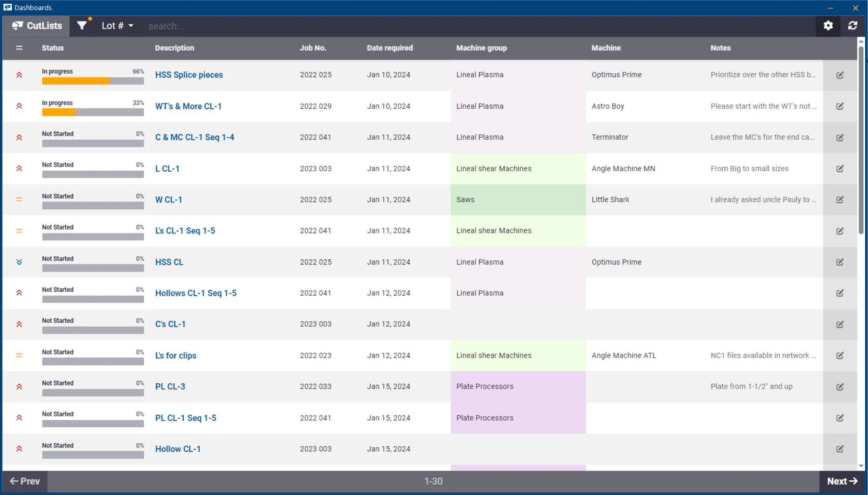Image resolution: width=868 pixels, height=495 pixels.
Task: Open C & MC CL-1 Seq 1-4 cutlist
Action: pos(195,137)
